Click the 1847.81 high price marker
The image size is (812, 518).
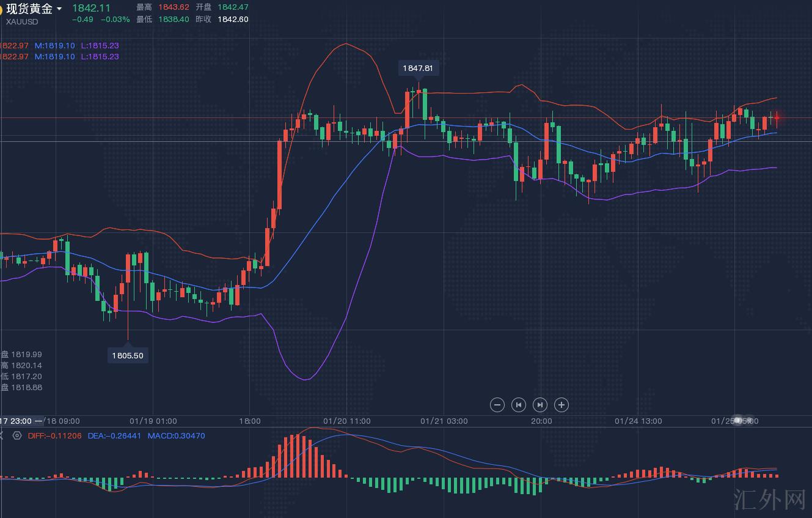click(x=418, y=68)
